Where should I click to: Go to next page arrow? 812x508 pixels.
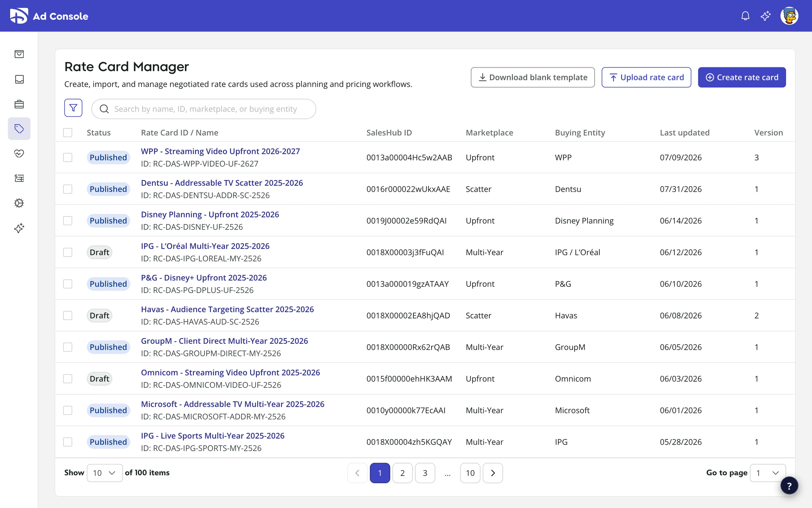[493, 473]
